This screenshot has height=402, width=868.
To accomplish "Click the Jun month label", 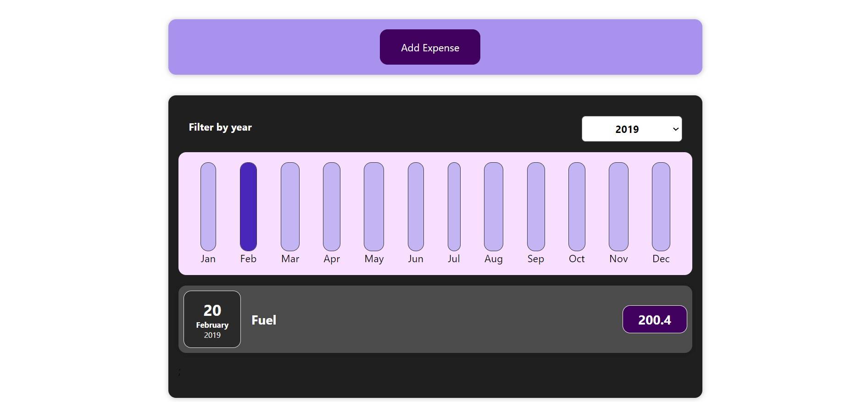I will pos(416,259).
